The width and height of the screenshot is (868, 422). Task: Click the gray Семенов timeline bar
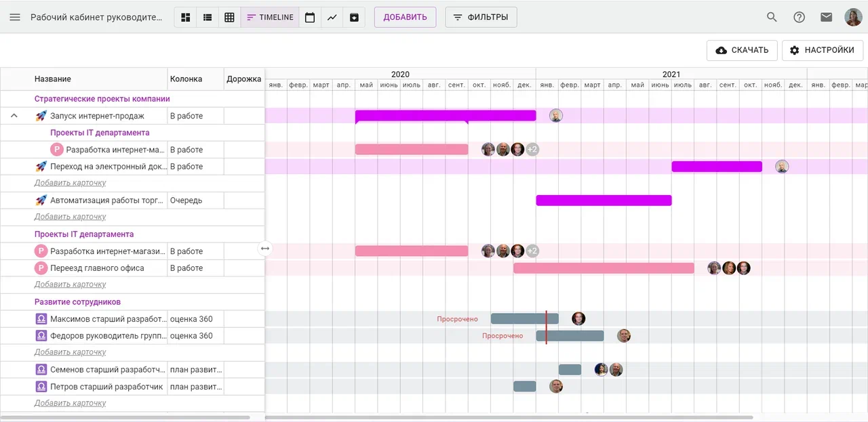570,370
